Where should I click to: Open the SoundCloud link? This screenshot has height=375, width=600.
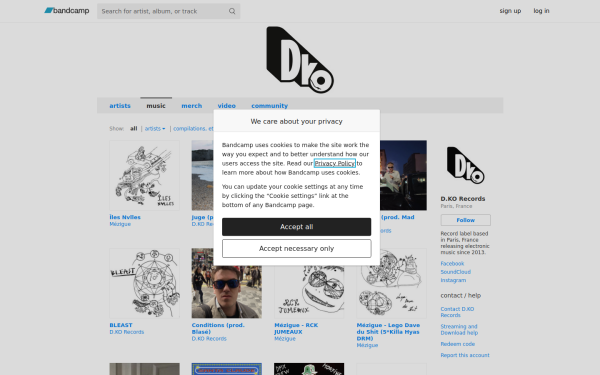455,272
